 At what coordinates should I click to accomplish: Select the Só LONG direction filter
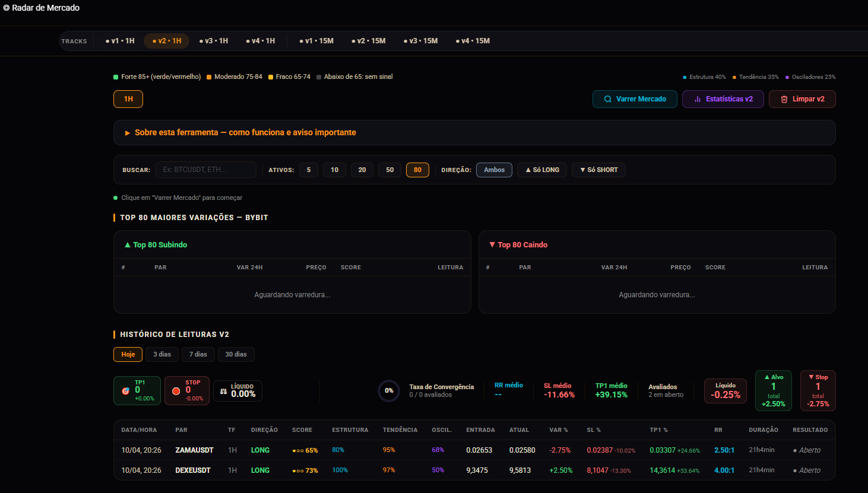pos(542,170)
